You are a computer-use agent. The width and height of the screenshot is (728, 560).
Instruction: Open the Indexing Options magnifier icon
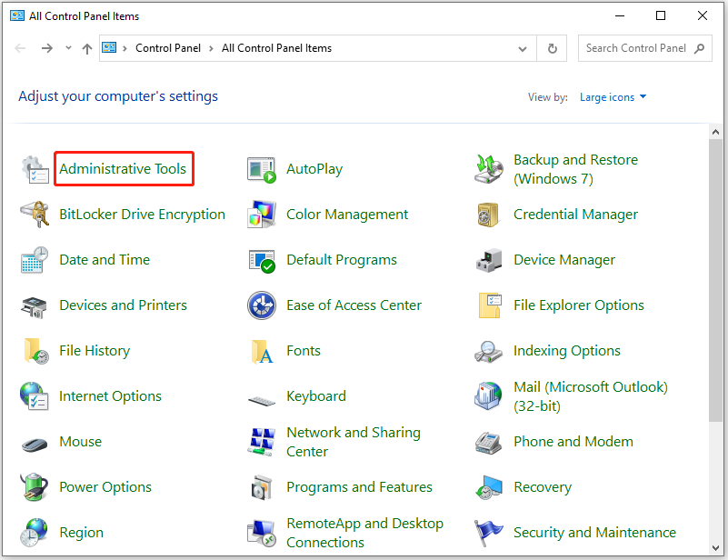pos(488,352)
